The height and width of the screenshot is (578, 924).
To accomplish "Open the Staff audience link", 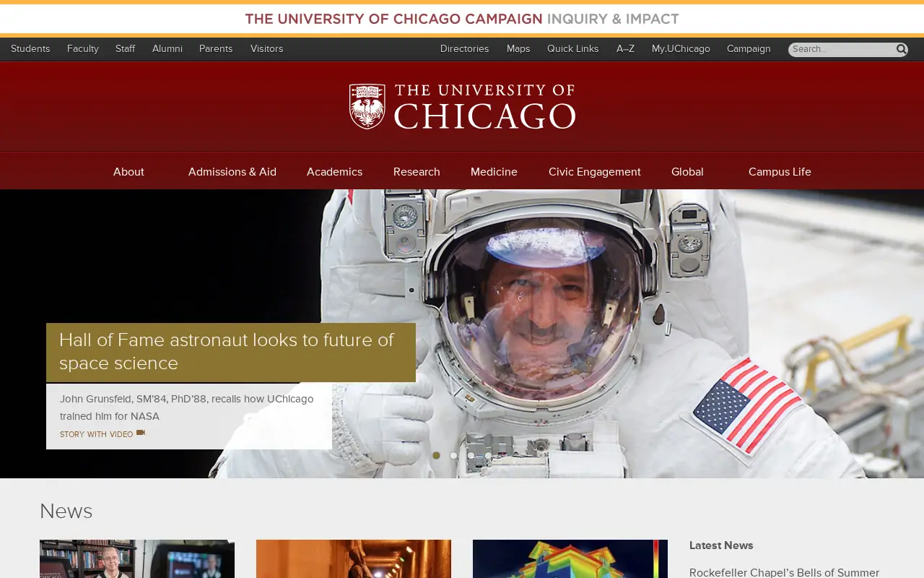I will point(126,48).
